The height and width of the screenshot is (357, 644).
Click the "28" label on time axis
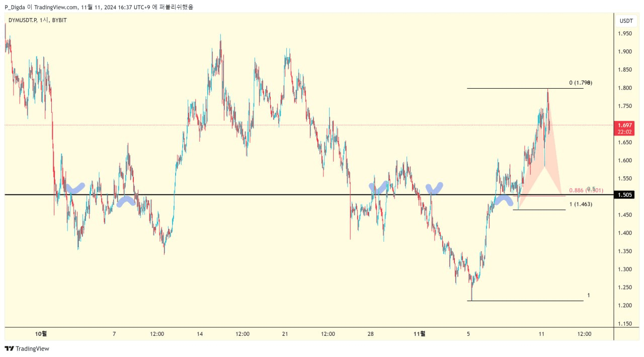(370, 334)
